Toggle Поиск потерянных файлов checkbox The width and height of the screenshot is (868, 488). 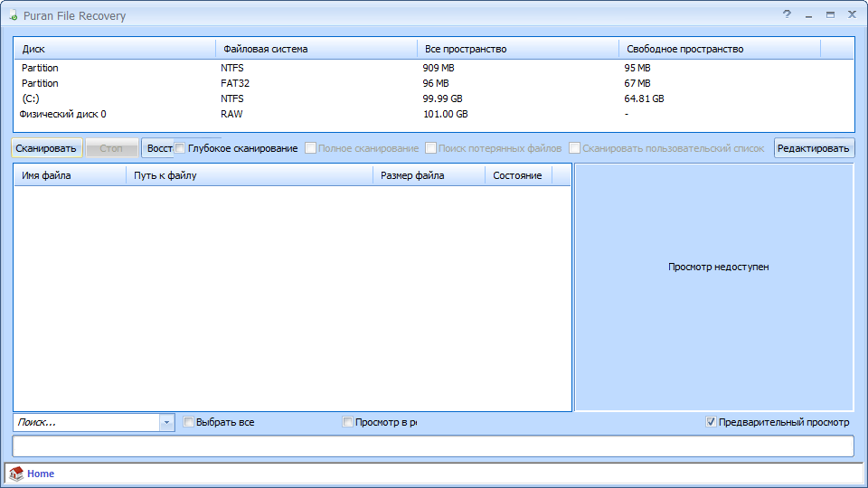click(x=430, y=148)
